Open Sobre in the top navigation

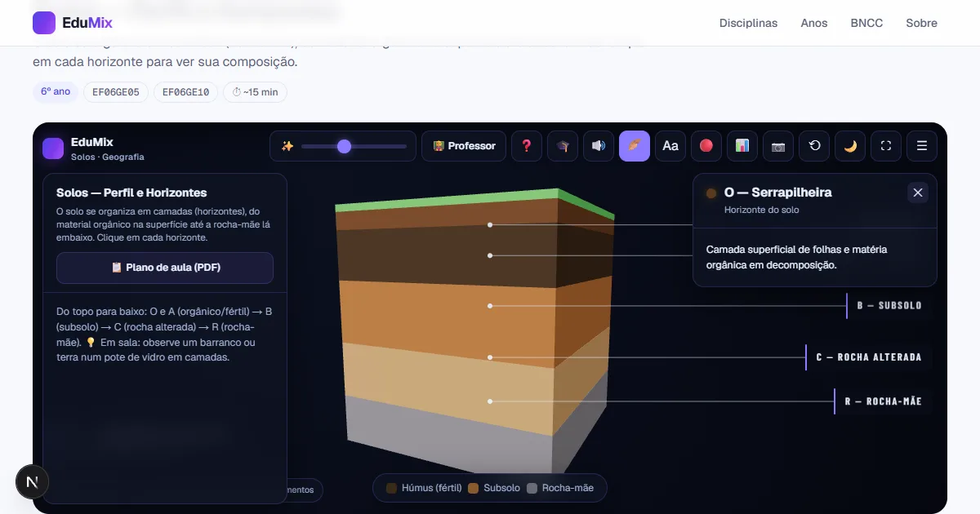(x=921, y=23)
